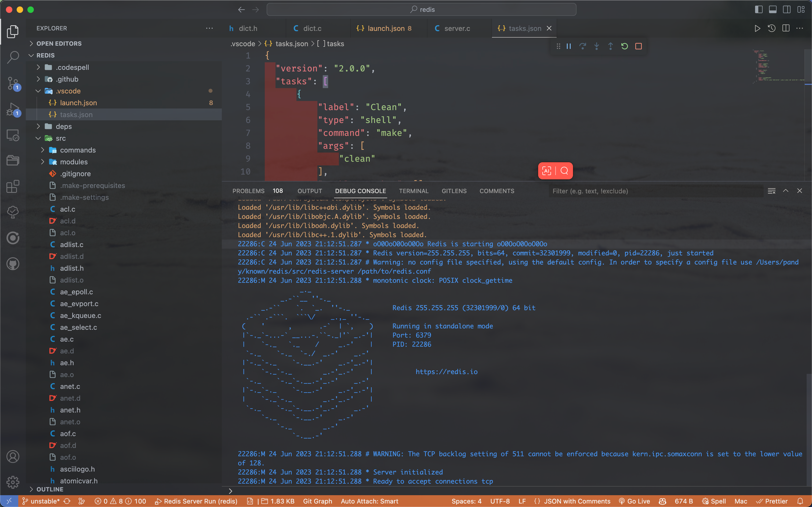Image resolution: width=812 pixels, height=507 pixels.
Task: Restart the debug session
Action: point(624,46)
